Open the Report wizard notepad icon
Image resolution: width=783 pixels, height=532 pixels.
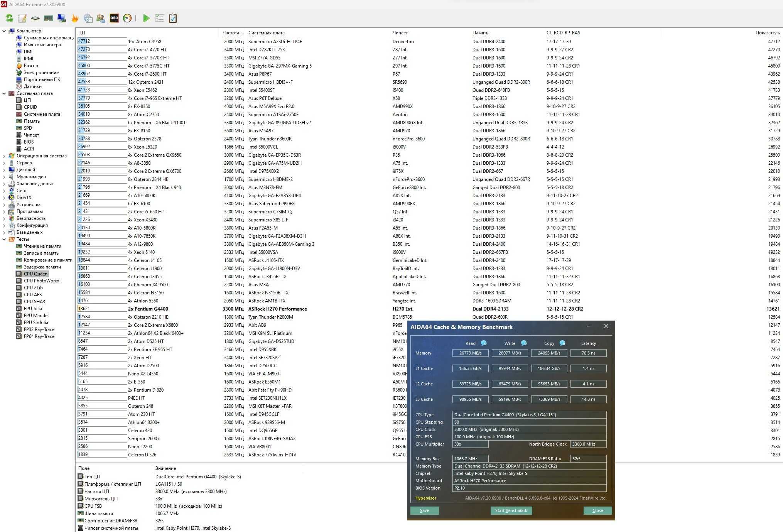(22, 18)
